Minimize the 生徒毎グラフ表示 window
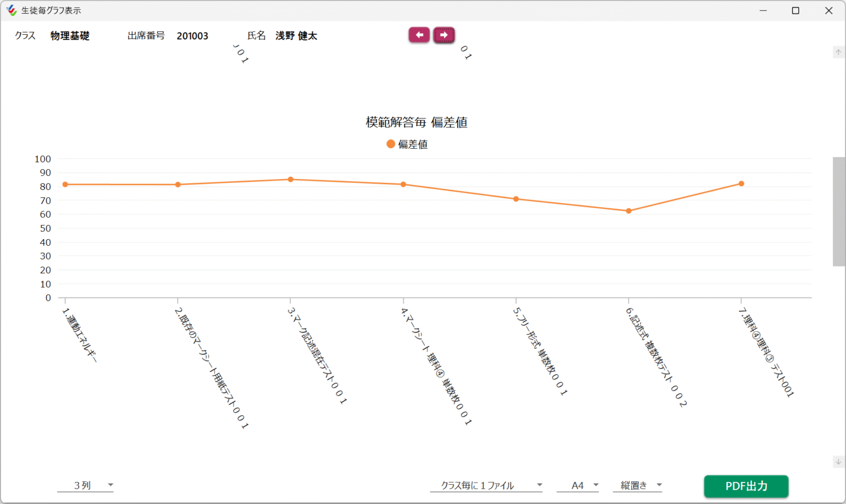Image resolution: width=846 pixels, height=504 pixels. coord(763,10)
